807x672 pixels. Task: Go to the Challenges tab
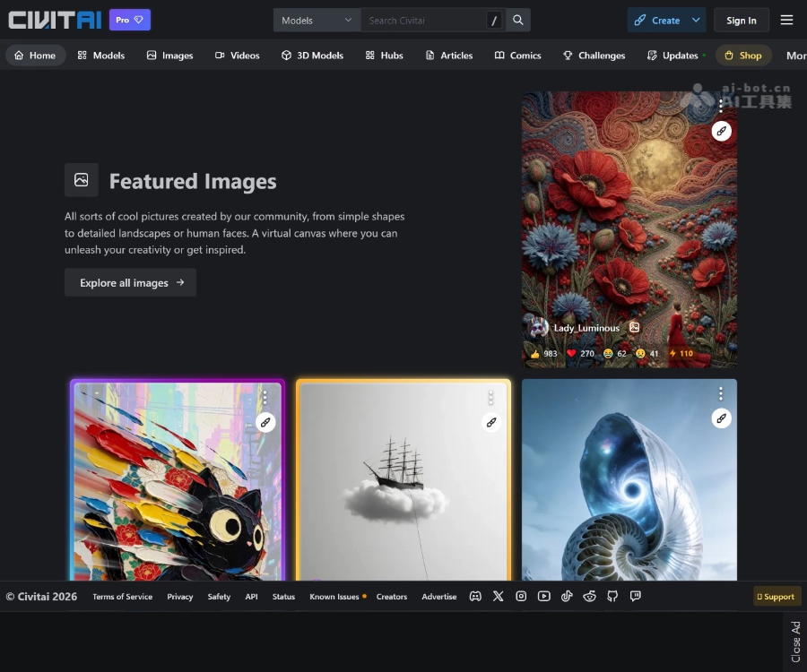(x=594, y=55)
